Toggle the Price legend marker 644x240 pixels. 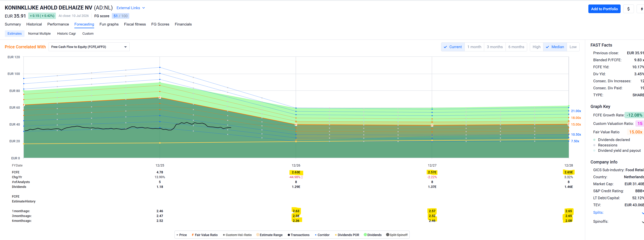[177, 235]
